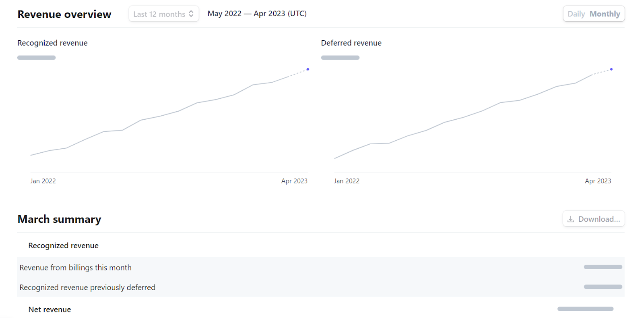
Task: Click the Revenue overview heading
Action: pos(64,14)
